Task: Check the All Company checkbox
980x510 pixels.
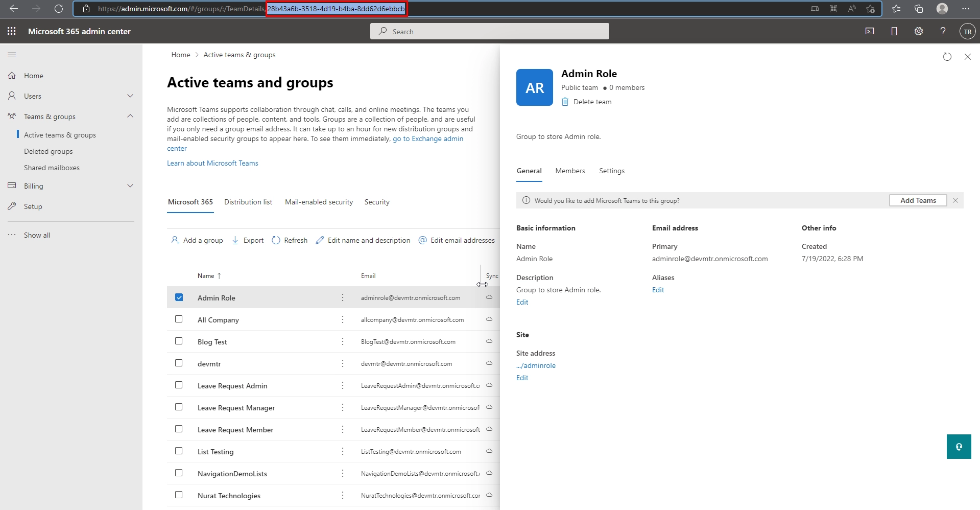Action: click(179, 319)
